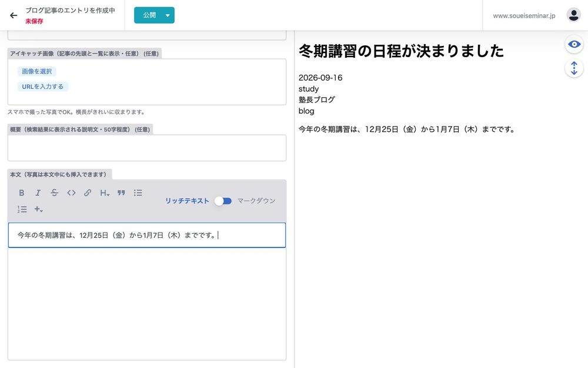Click the preview word blog
Viewport: 588px width, 368px height.
(x=306, y=111)
